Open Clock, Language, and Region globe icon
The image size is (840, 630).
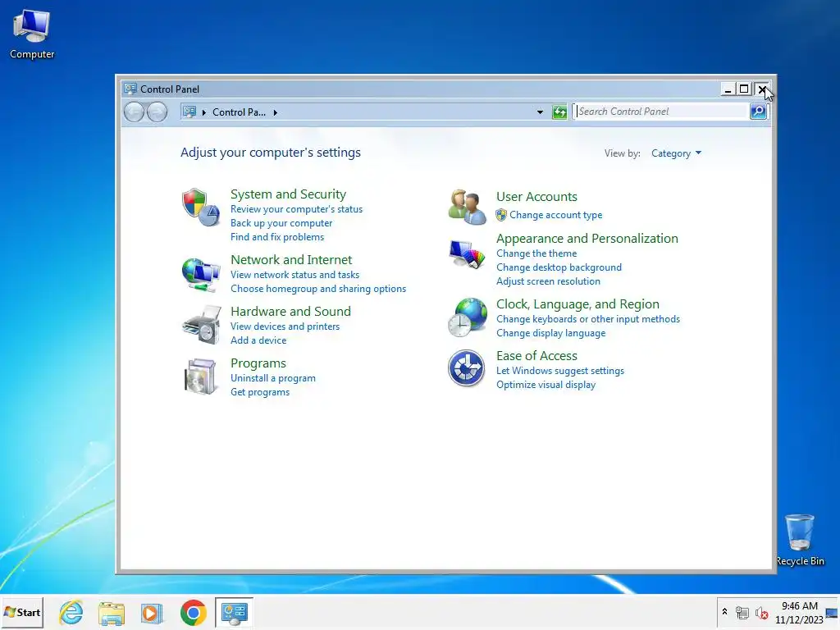pyautogui.click(x=467, y=317)
